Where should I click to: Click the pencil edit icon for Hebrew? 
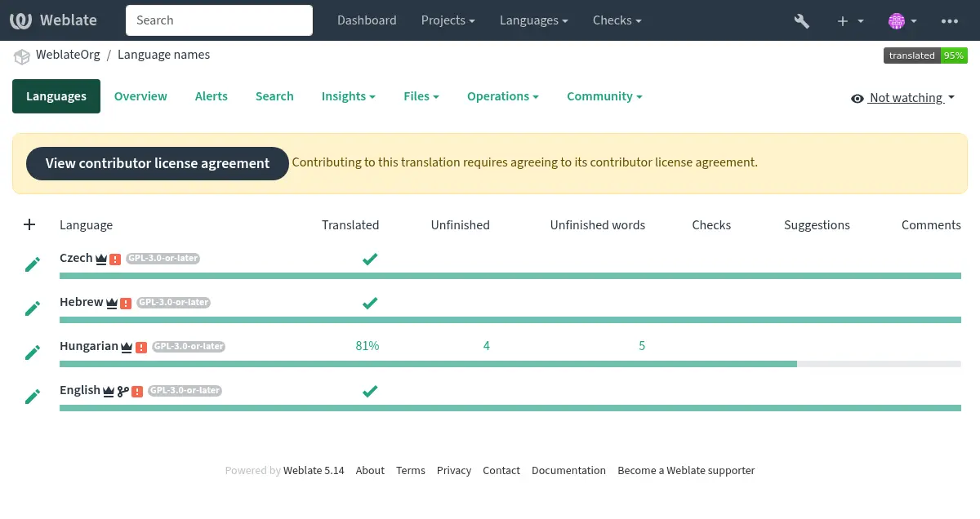(x=32, y=308)
